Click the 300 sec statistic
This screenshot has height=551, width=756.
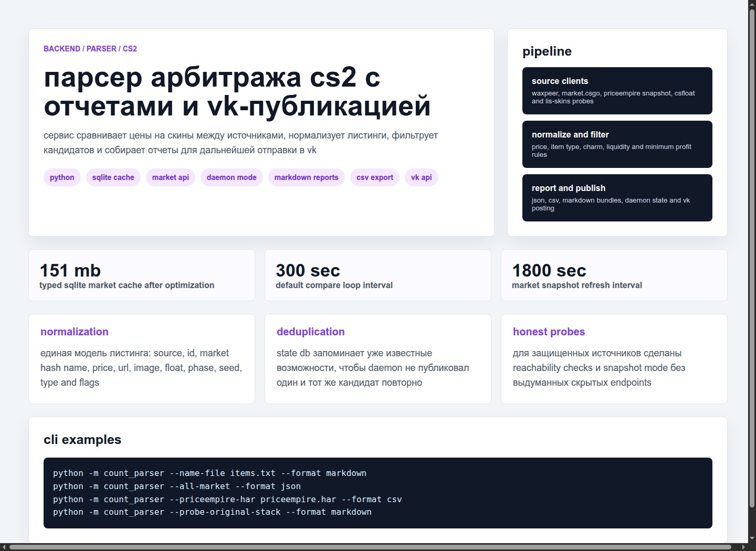(308, 270)
